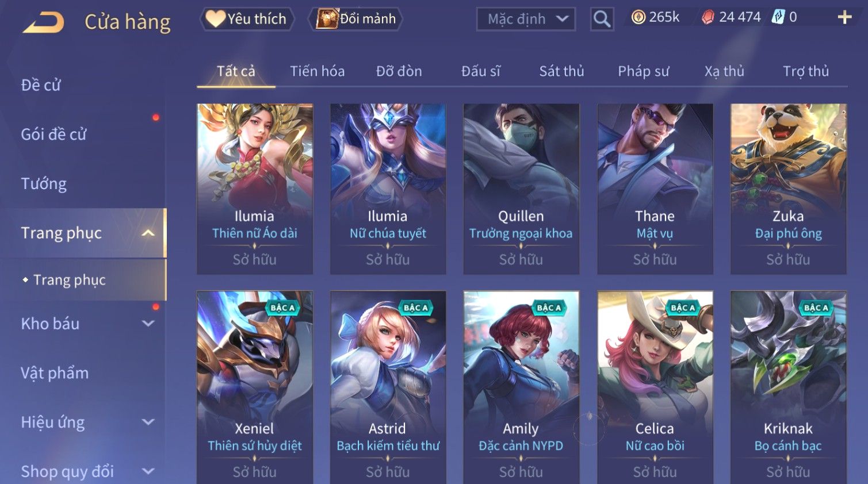Collapse the Trang phục sidebar section

pyautogui.click(x=148, y=233)
